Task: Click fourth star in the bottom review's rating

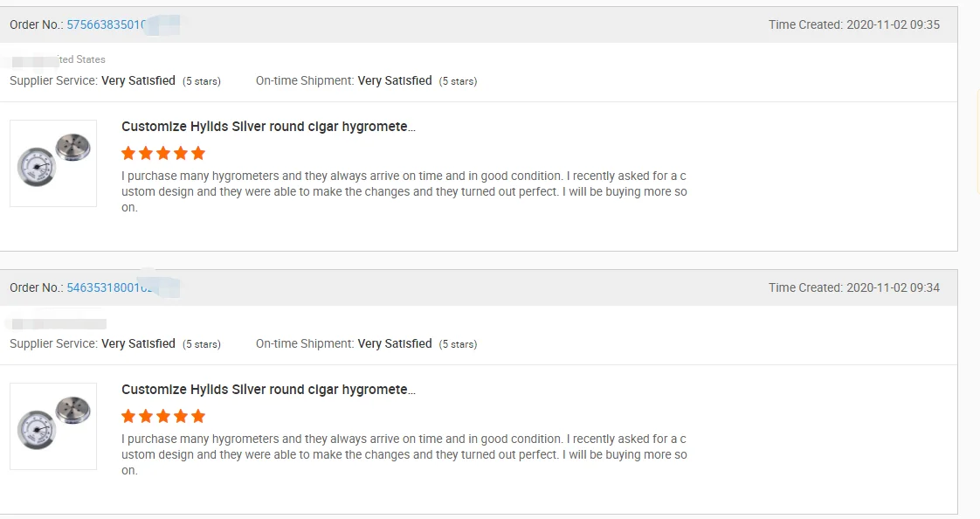Action: pos(181,416)
